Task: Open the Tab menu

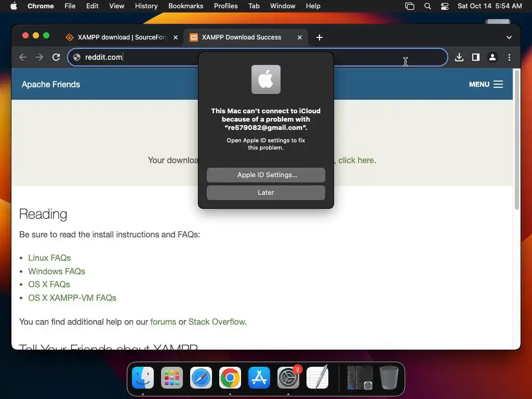Action: click(254, 6)
